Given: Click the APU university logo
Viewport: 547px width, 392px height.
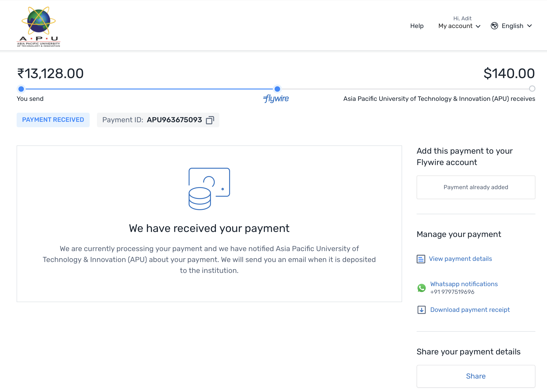Looking at the screenshot, I should (x=39, y=27).
